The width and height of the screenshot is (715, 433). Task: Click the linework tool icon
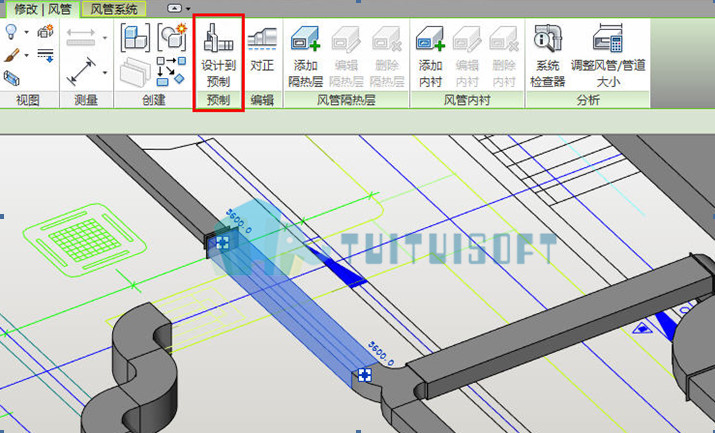(x=45, y=55)
